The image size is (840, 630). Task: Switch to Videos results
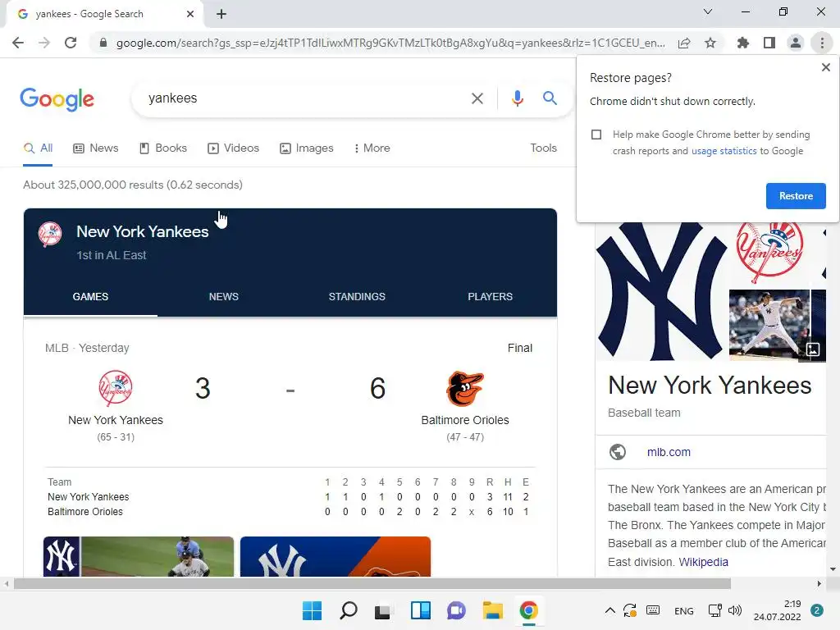click(x=233, y=148)
